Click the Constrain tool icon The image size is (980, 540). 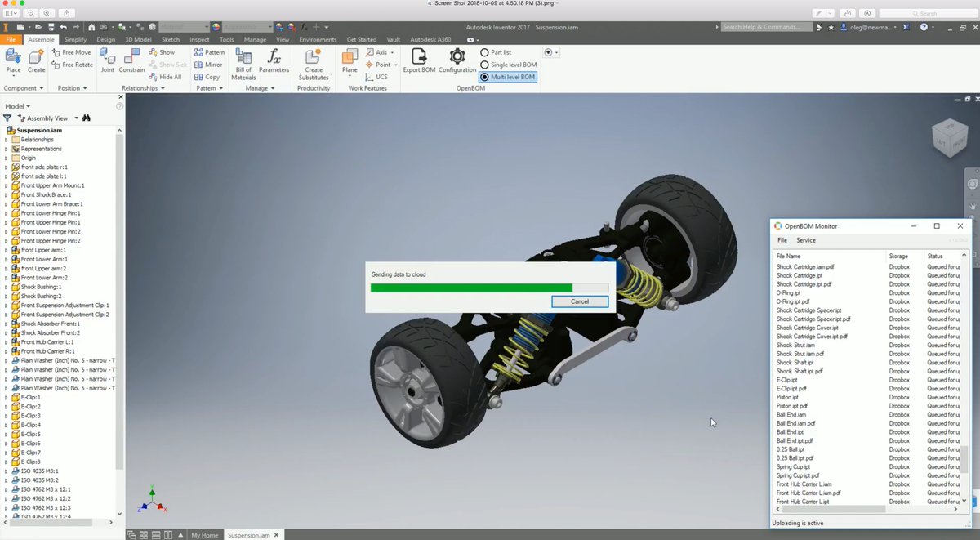click(x=132, y=56)
